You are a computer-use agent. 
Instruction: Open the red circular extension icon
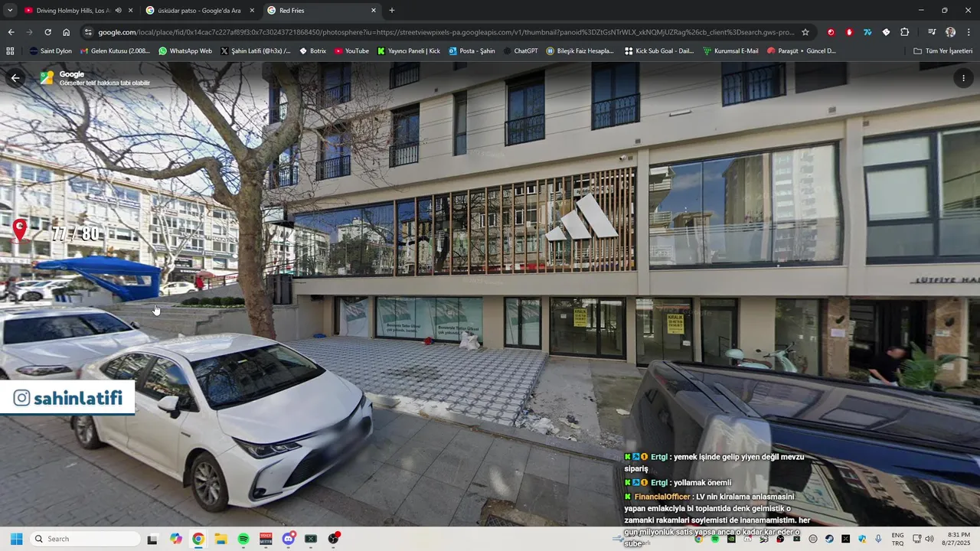(831, 32)
